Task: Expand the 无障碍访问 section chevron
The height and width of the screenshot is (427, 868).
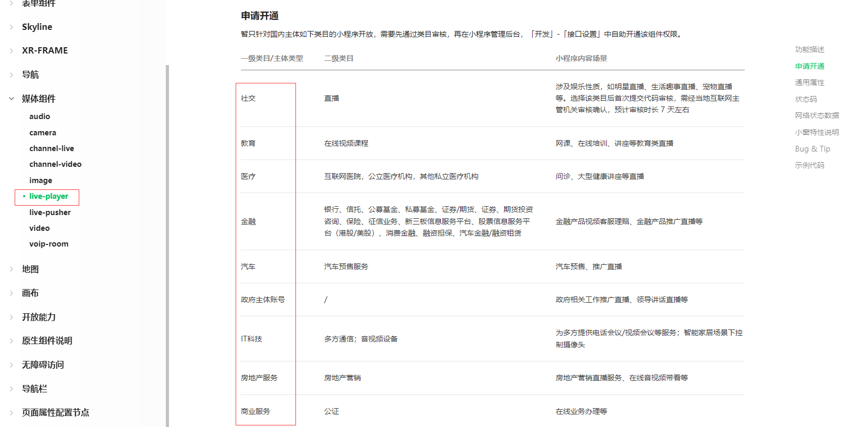Action: pos(12,365)
